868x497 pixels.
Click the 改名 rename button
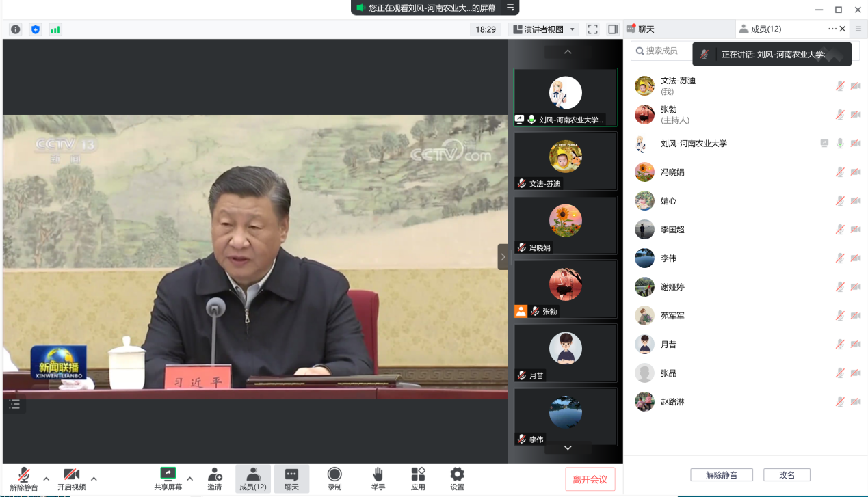[x=787, y=475]
